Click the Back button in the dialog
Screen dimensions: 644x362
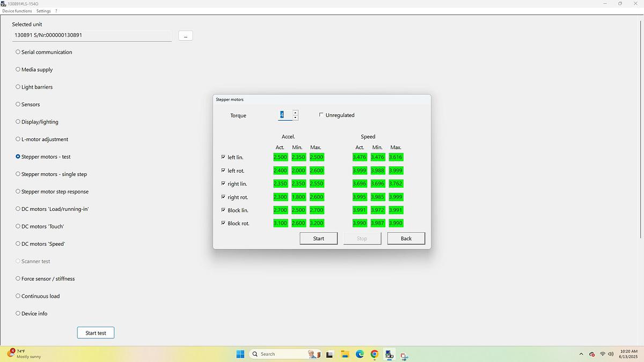click(x=406, y=238)
